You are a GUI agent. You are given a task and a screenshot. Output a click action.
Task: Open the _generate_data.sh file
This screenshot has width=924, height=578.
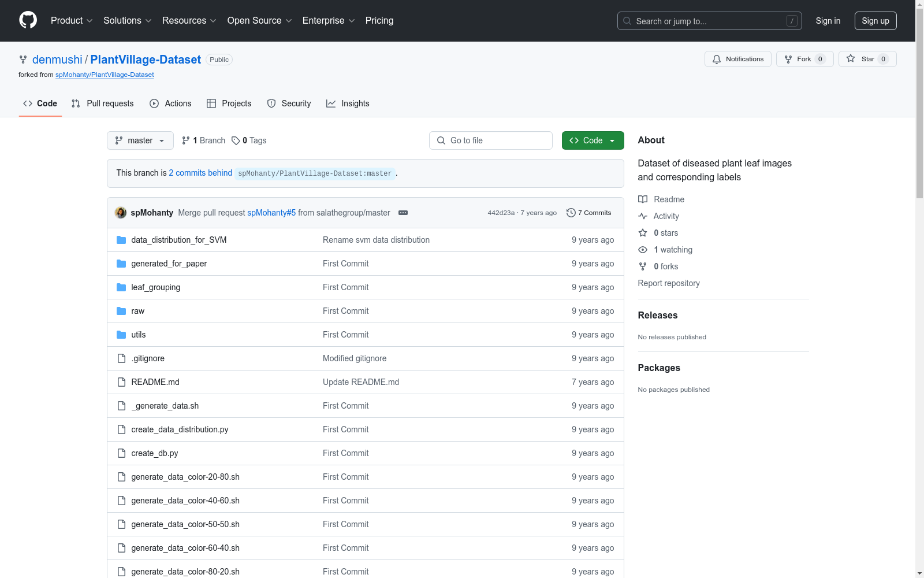[165, 406]
